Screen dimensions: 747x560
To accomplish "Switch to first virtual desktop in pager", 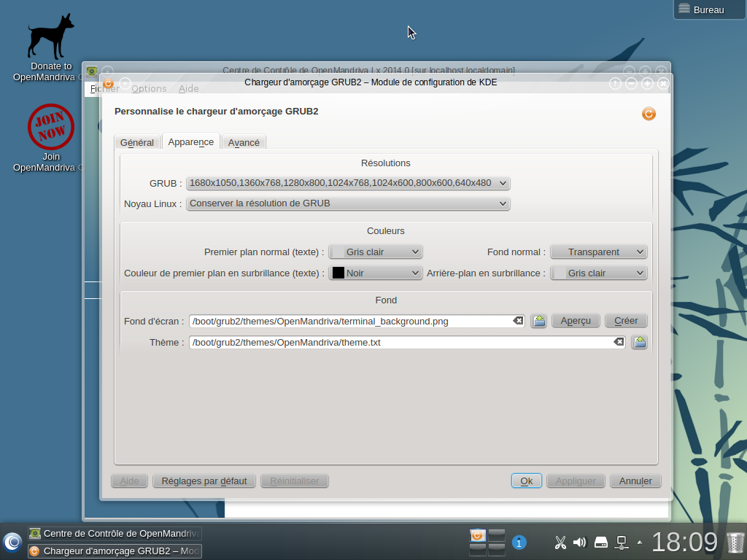I will (x=477, y=536).
